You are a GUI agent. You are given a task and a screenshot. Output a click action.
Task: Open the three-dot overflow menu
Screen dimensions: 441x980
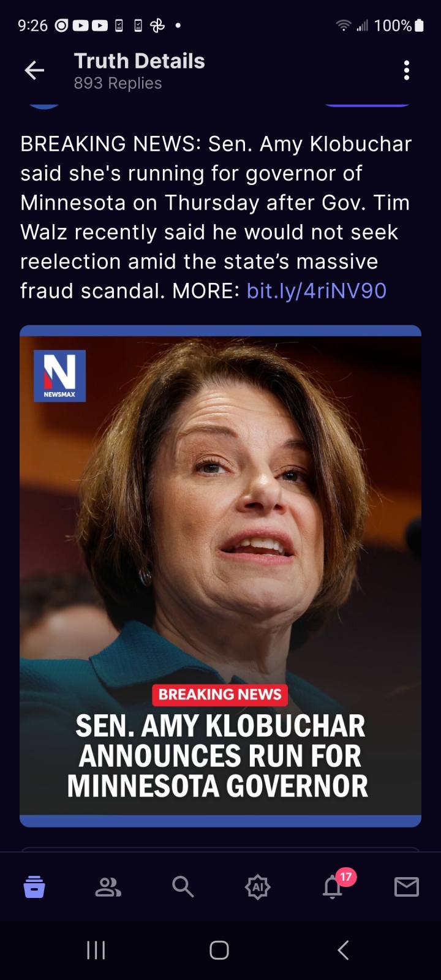[407, 70]
